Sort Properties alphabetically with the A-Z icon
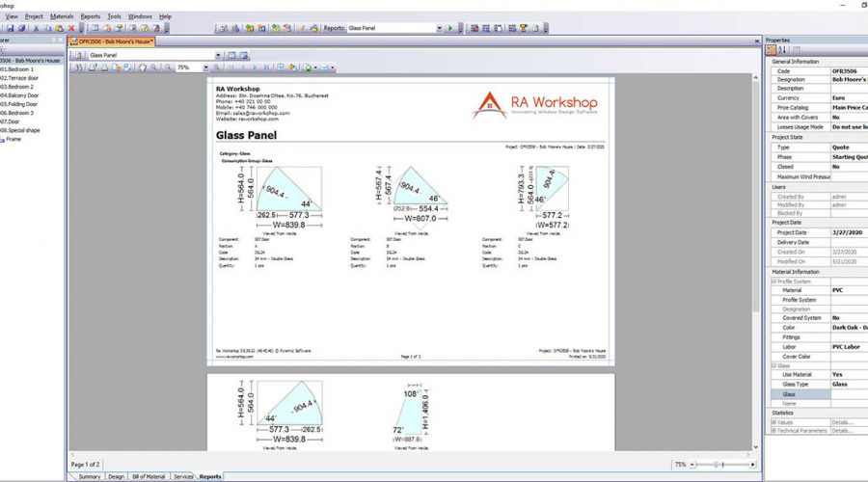Viewport: 868px width, 482px height. tap(782, 50)
